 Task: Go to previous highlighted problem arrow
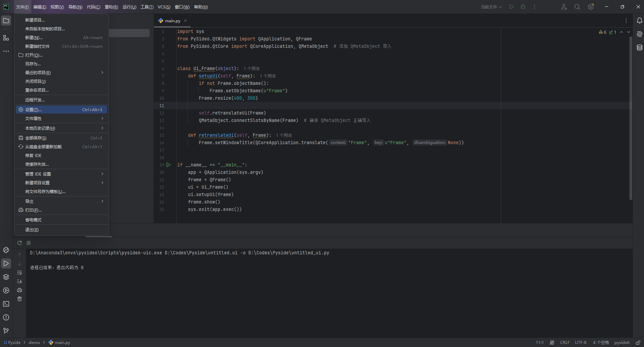621,32
